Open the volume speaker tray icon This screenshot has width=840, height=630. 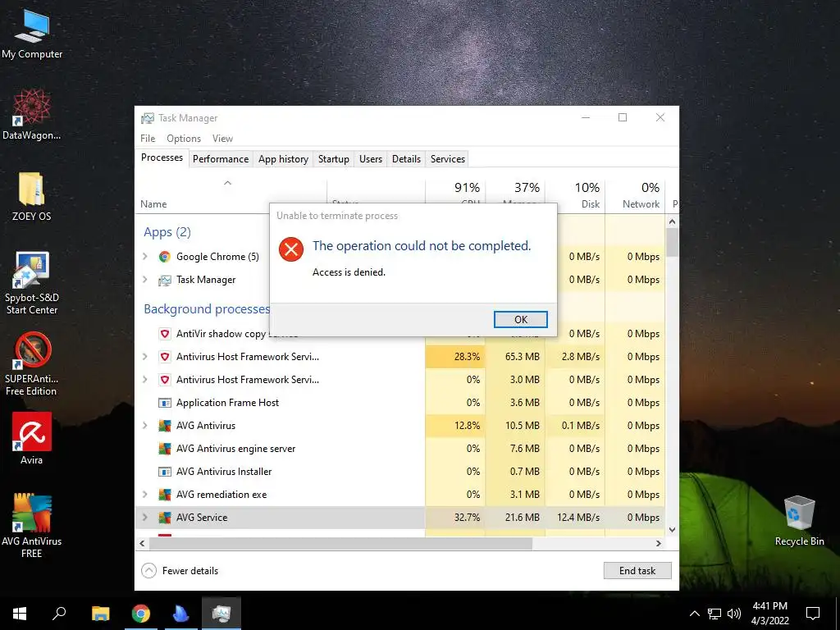click(x=734, y=614)
